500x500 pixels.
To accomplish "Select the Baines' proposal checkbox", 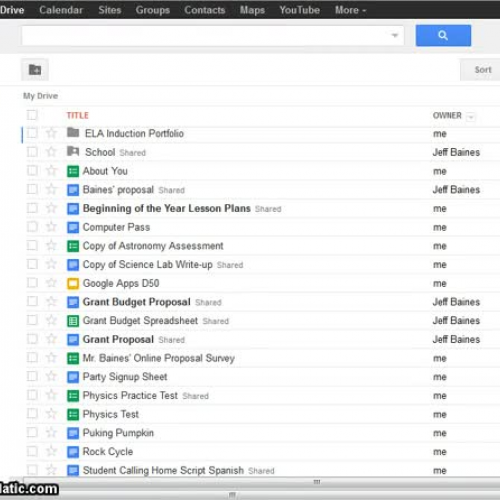I will click(x=32, y=189).
